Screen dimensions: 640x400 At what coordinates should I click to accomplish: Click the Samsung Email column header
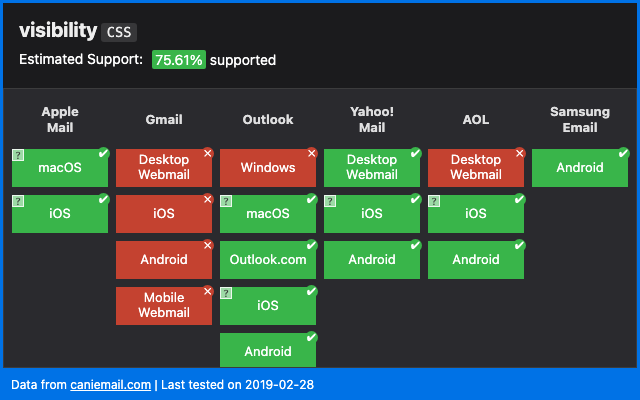(x=579, y=119)
